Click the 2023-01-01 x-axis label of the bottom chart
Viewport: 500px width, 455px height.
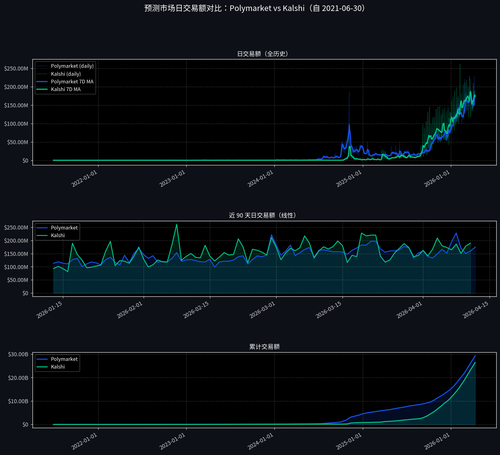click(x=172, y=441)
